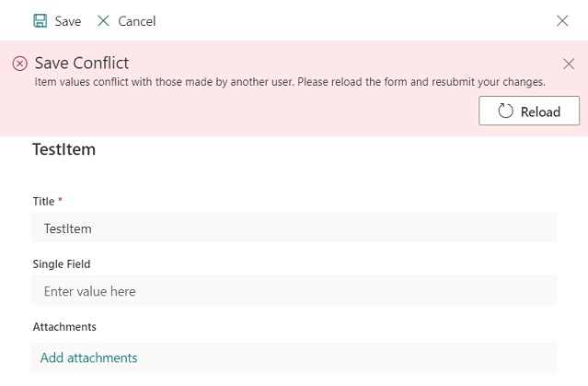588x386 pixels.
Task: Click into the Single Field text box
Action: pos(294,291)
